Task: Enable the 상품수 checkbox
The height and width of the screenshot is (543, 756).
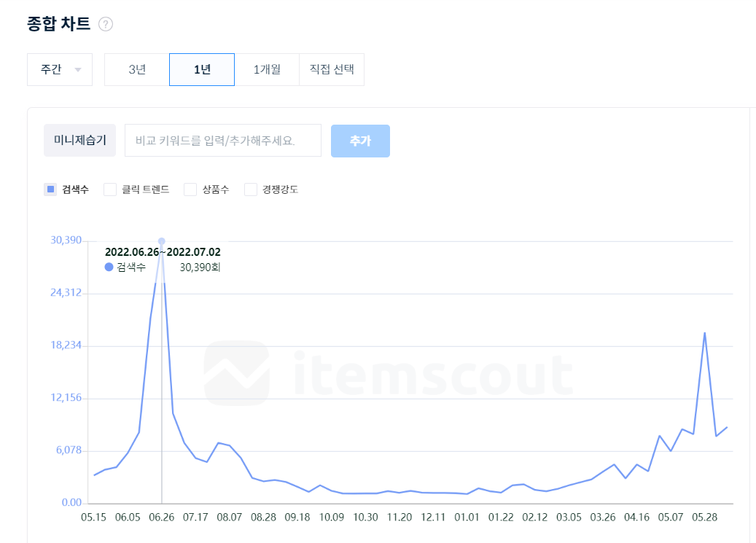Action: tap(190, 190)
